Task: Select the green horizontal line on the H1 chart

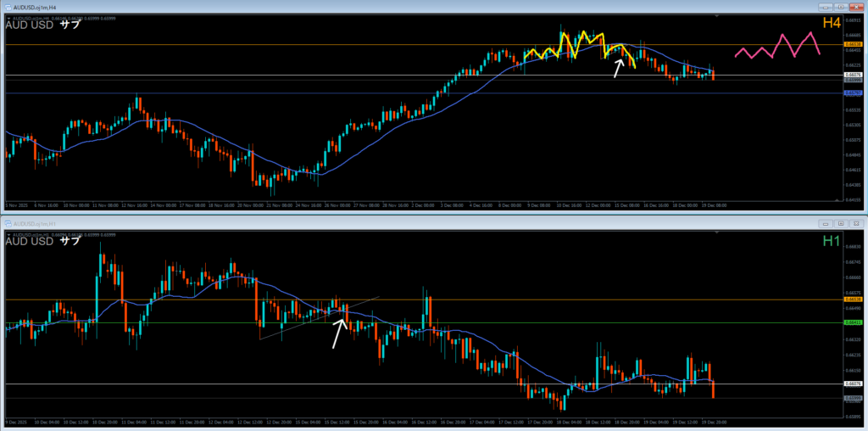Action: [x=170, y=322]
